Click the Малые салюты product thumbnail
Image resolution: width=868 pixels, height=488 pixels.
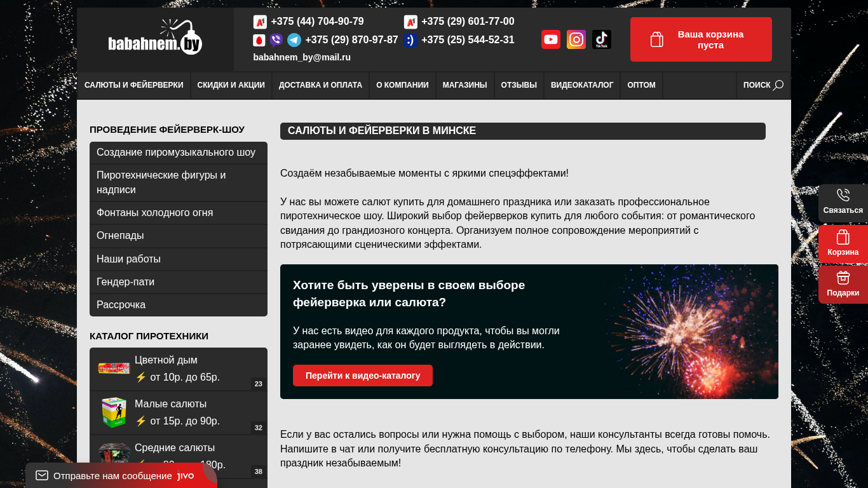114,412
